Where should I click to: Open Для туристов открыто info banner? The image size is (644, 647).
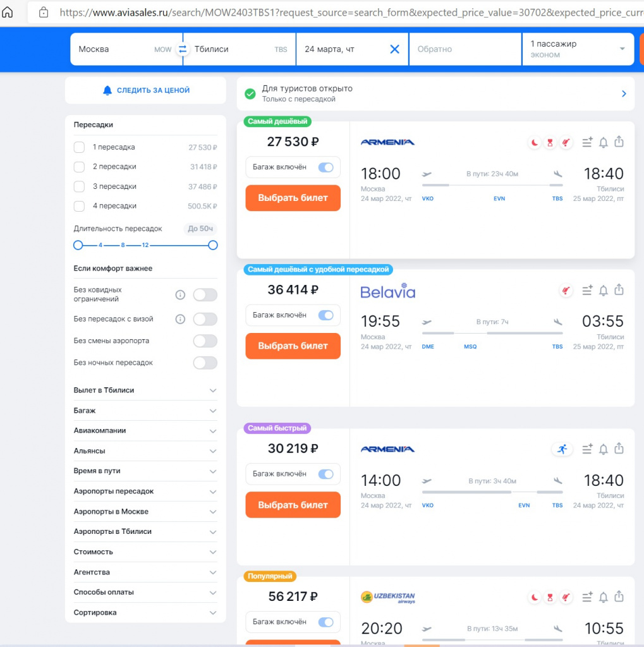coord(435,94)
